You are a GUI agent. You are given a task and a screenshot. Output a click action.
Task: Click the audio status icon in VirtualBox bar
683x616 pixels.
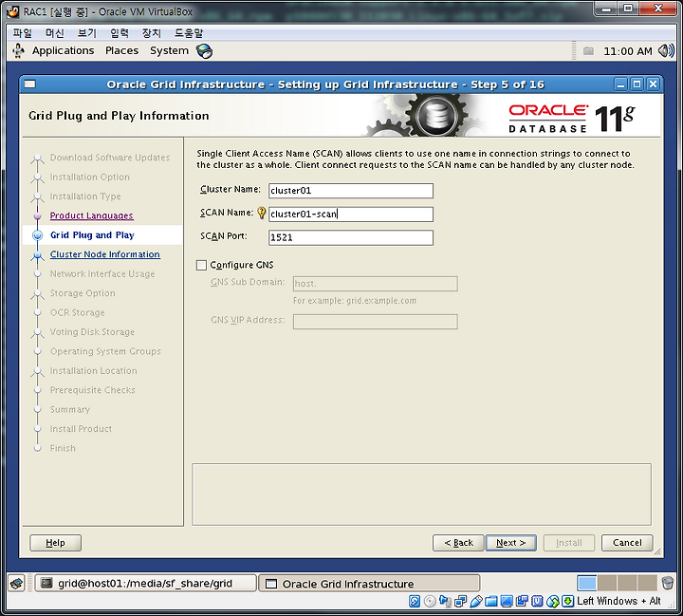(x=445, y=601)
